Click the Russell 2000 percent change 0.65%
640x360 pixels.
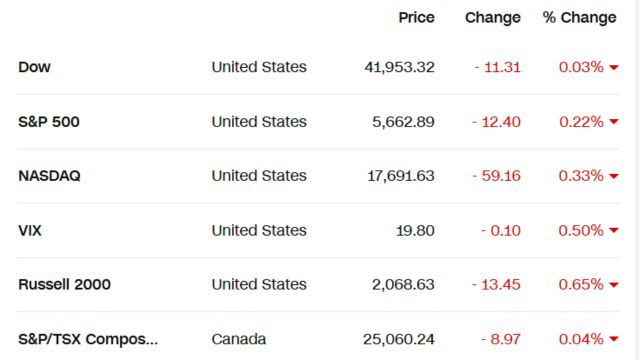pyautogui.click(x=581, y=284)
